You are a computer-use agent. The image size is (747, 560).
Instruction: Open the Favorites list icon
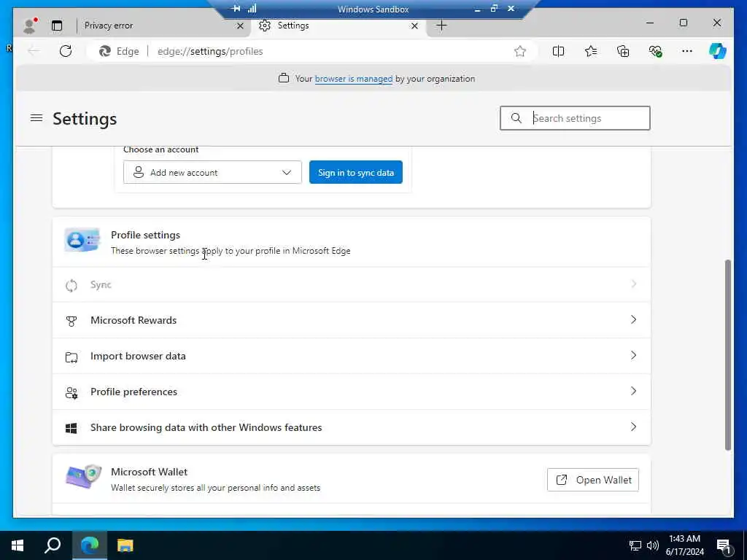click(591, 51)
